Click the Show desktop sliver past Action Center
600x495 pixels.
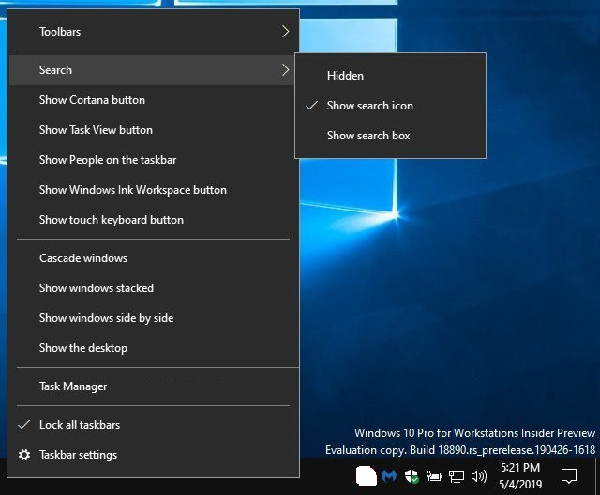(597, 476)
